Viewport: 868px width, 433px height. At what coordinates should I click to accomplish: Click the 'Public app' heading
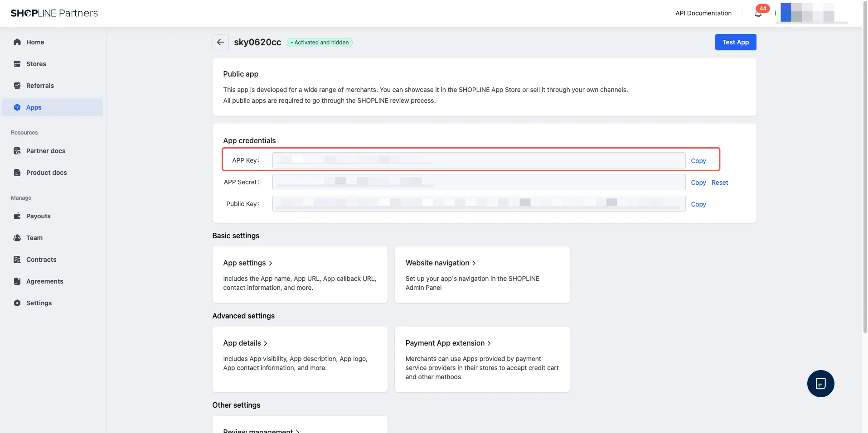pos(241,74)
